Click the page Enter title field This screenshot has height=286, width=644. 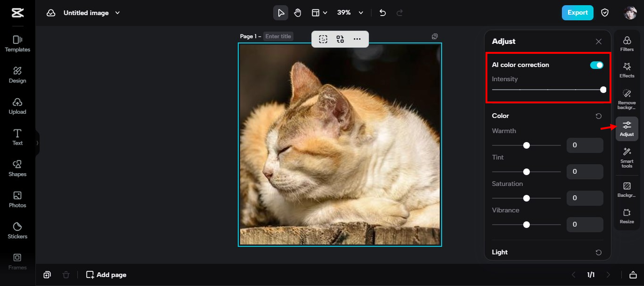278,36
